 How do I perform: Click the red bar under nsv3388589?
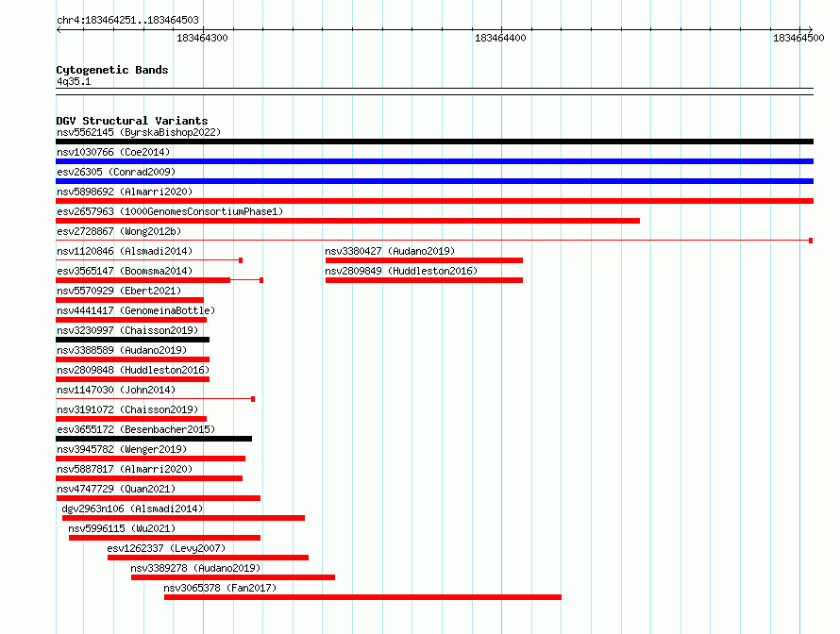pyautogui.click(x=132, y=359)
